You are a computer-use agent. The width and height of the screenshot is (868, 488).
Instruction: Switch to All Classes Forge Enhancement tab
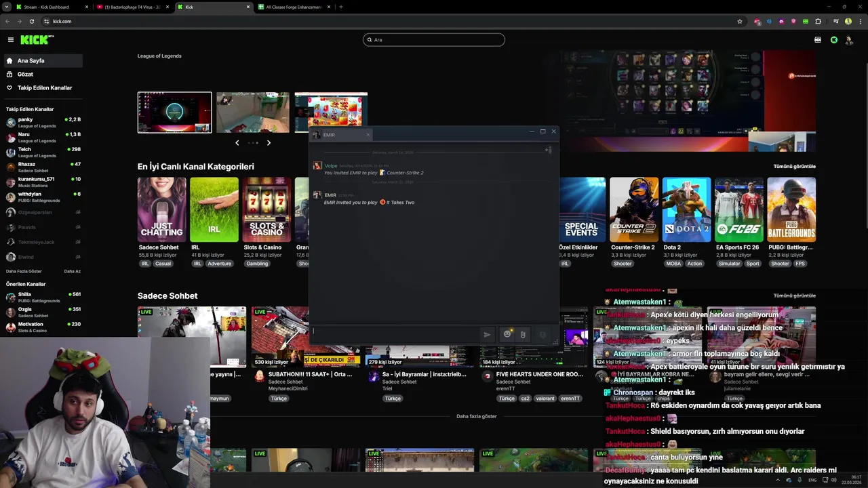[x=294, y=7]
